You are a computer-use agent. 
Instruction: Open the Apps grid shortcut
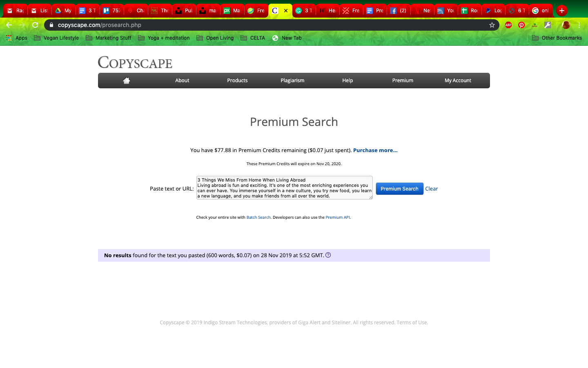pyautogui.click(x=16, y=38)
